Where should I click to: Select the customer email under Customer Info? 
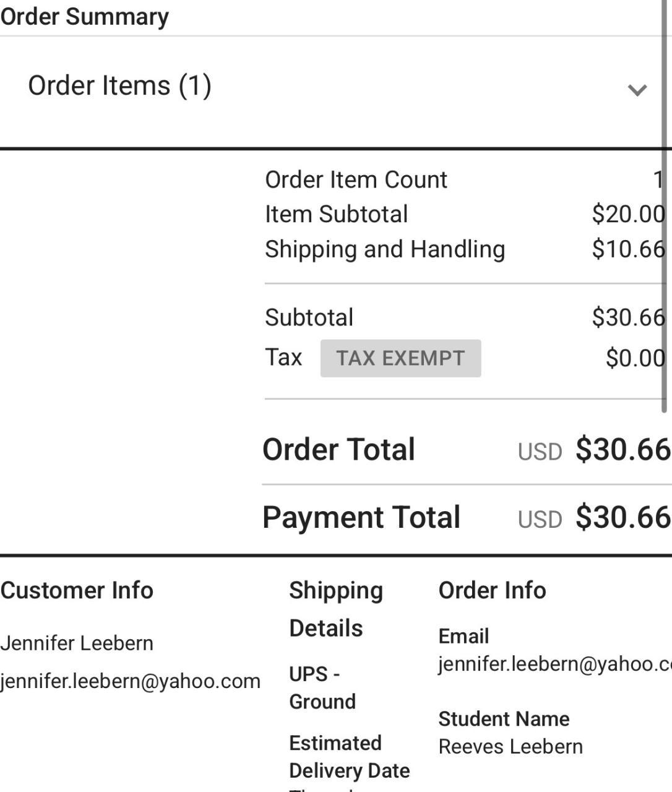pyautogui.click(x=130, y=681)
